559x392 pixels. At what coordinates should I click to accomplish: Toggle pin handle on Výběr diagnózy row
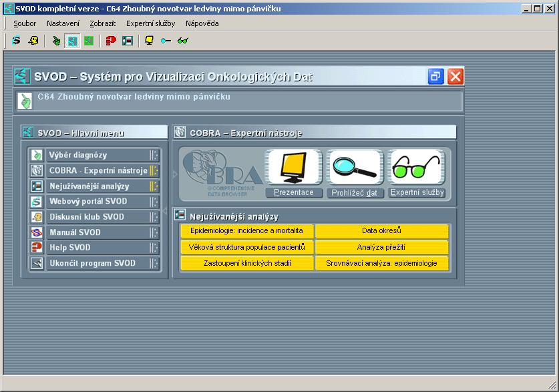(x=154, y=155)
